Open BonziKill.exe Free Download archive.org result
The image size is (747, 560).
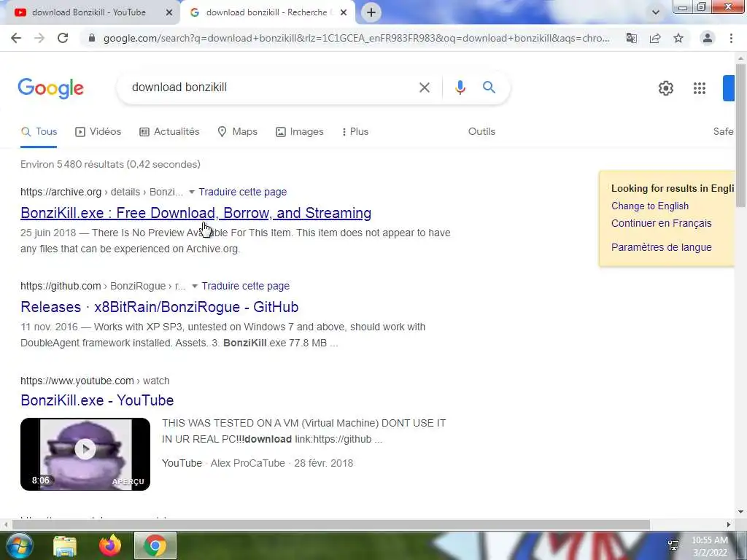click(x=196, y=213)
